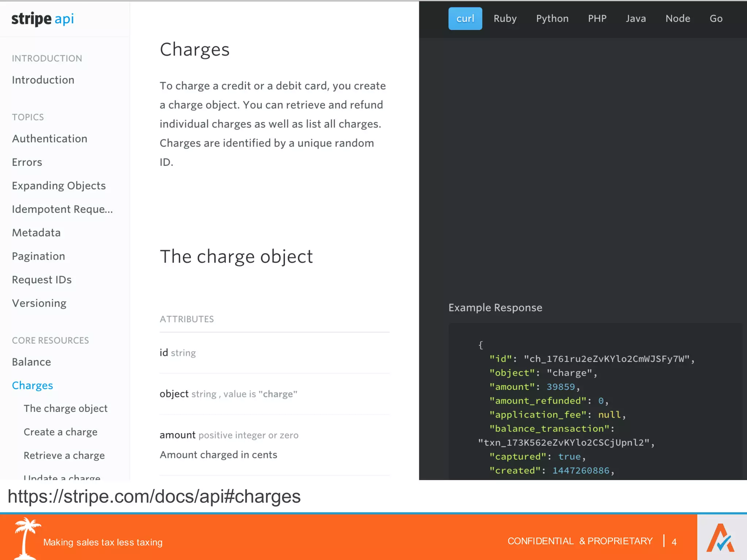Viewport: 747px width, 560px height.
Task: Click the 'object' attribute row
Action: [x=274, y=394]
